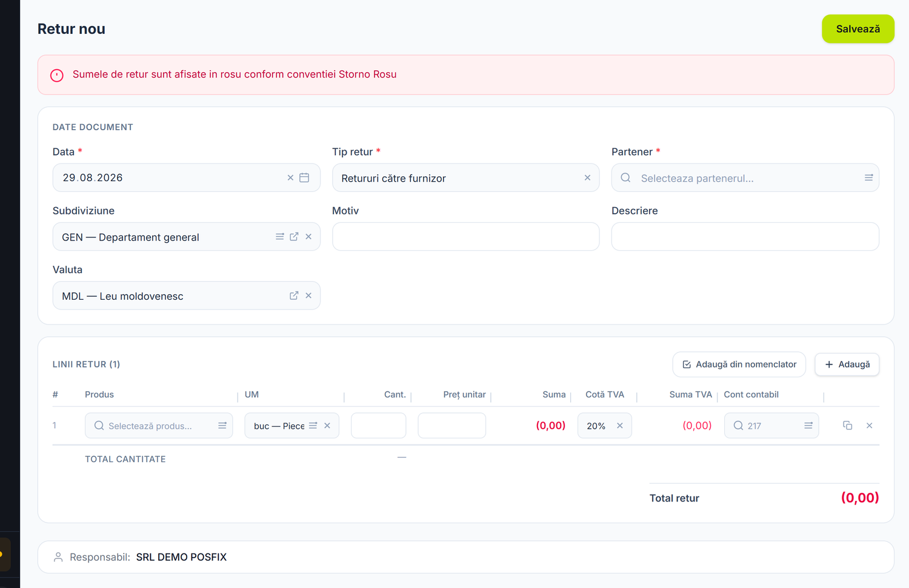909x588 pixels.
Task: Expand Cont contabil 217 list
Action: click(x=808, y=426)
